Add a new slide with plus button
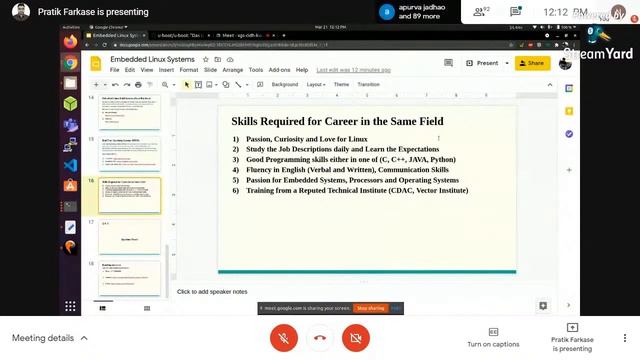The width and height of the screenshot is (640, 360). [x=96, y=84]
